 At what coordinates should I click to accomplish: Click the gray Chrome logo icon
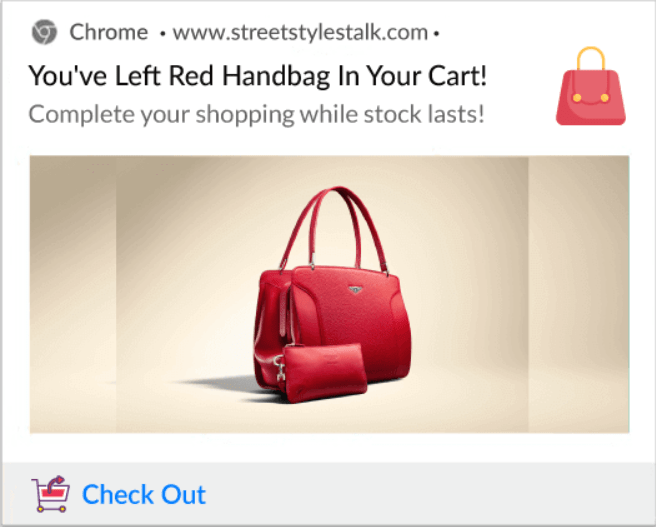click(44, 32)
